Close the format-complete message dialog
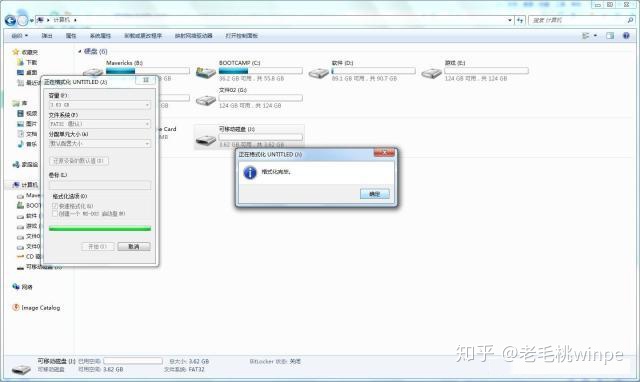 click(384, 153)
